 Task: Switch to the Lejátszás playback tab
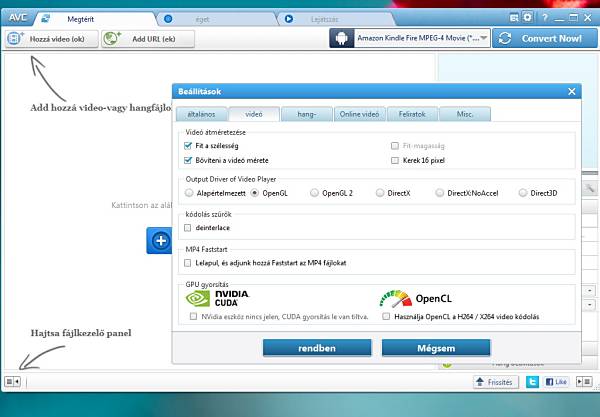tap(336, 19)
